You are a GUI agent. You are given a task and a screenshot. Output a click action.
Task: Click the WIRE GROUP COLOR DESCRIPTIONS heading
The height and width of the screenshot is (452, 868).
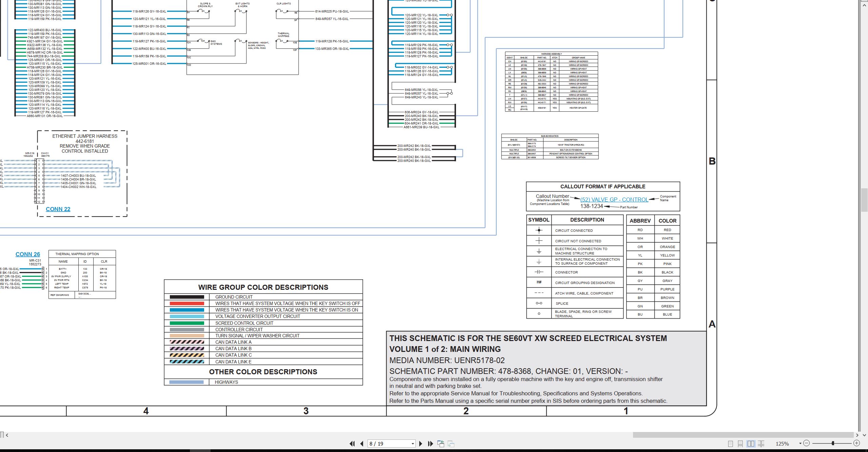click(263, 287)
